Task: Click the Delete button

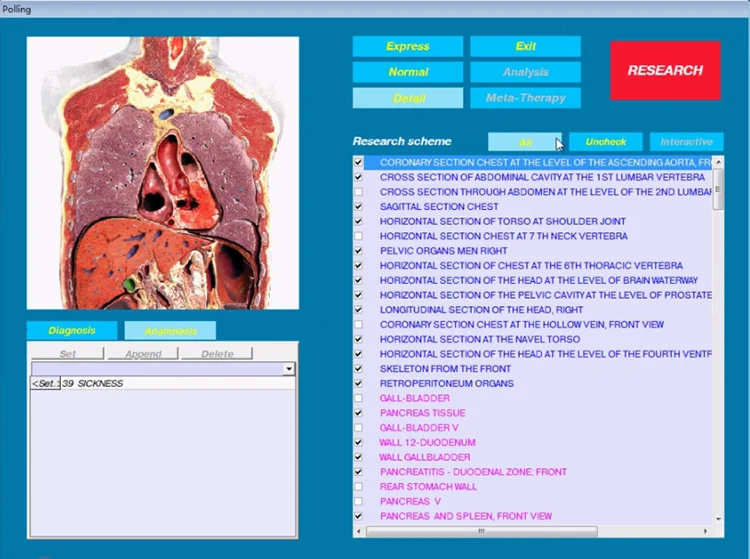Action: [x=217, y=353]
